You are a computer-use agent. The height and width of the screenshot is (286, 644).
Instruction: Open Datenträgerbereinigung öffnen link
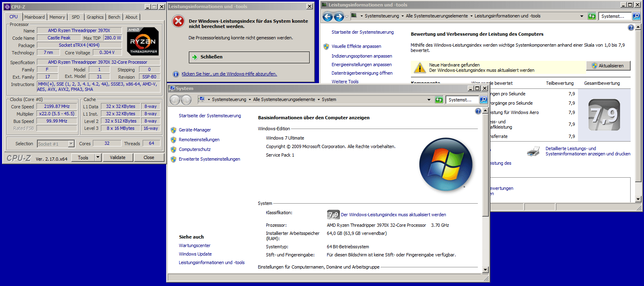(362, 73)
